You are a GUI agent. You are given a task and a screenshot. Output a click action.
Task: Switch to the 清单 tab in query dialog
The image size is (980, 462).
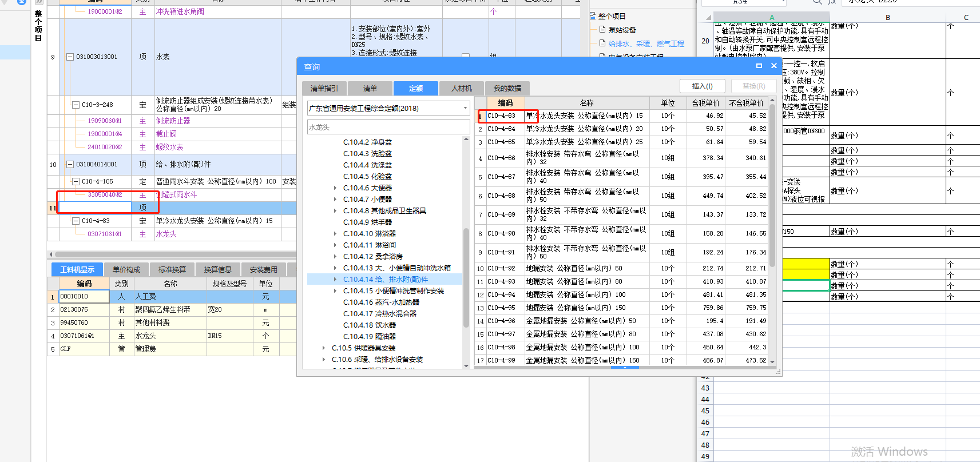[x=370, y=88]
